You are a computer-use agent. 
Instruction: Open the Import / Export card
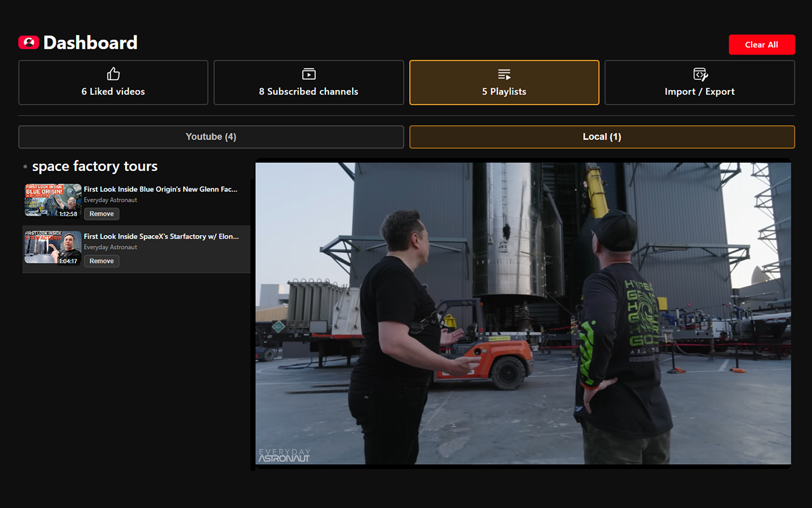[700, 83]
